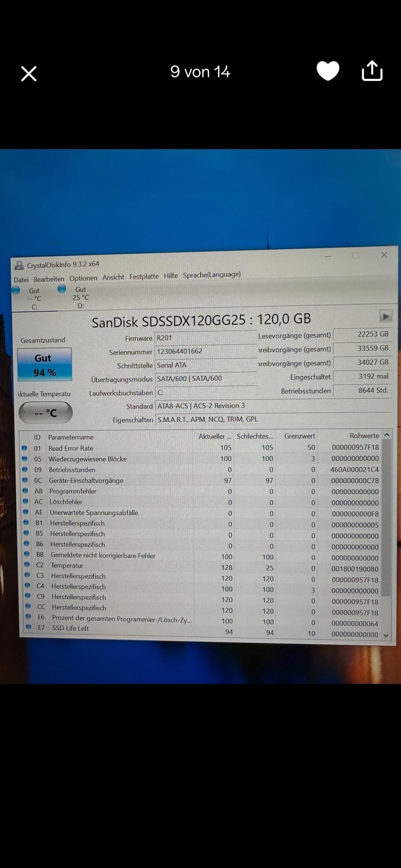The height and width of the screenshot is (868, 401).
Task: Click status dot for Read Error Rate
Action: click(25, 448)
